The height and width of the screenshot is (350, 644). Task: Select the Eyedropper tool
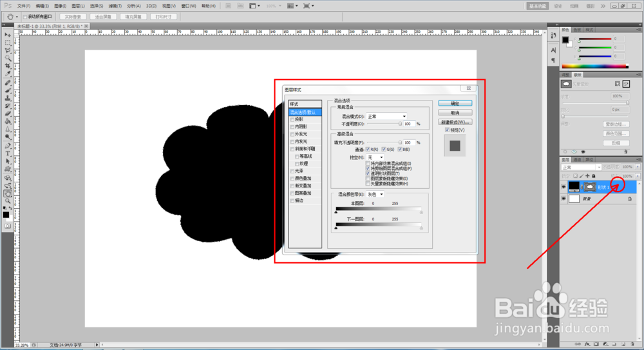click(x=7, y=74)
